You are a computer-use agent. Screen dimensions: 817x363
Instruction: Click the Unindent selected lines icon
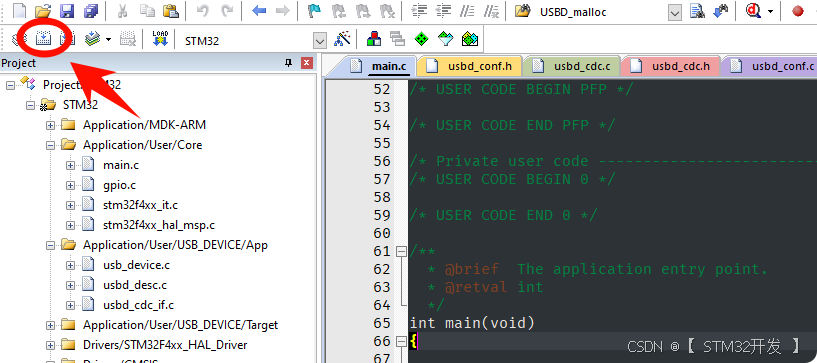443,11
